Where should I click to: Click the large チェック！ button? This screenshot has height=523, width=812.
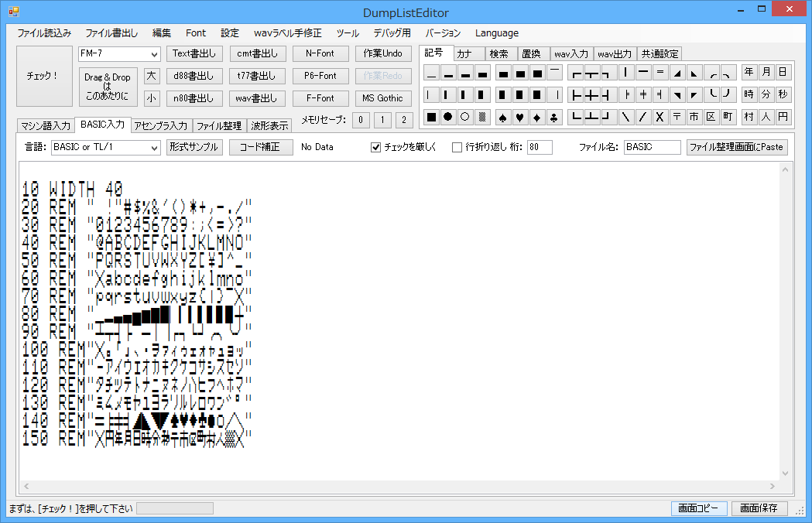pos(45,76)
